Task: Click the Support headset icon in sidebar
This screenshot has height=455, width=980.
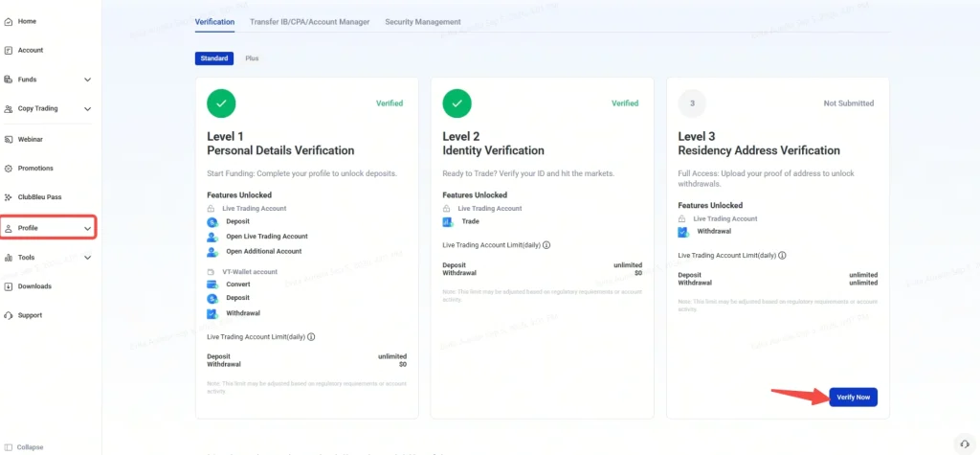Action: 8,315
